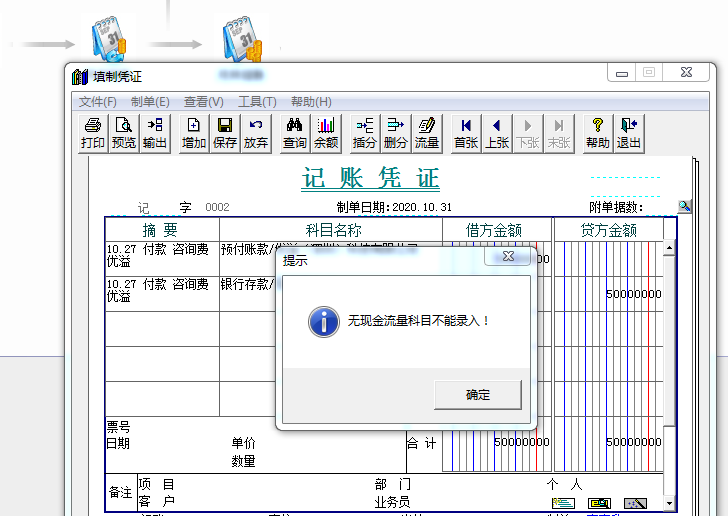Click the magnifier icon beside 附单据数
728x516 pixels.
point(684,206)
